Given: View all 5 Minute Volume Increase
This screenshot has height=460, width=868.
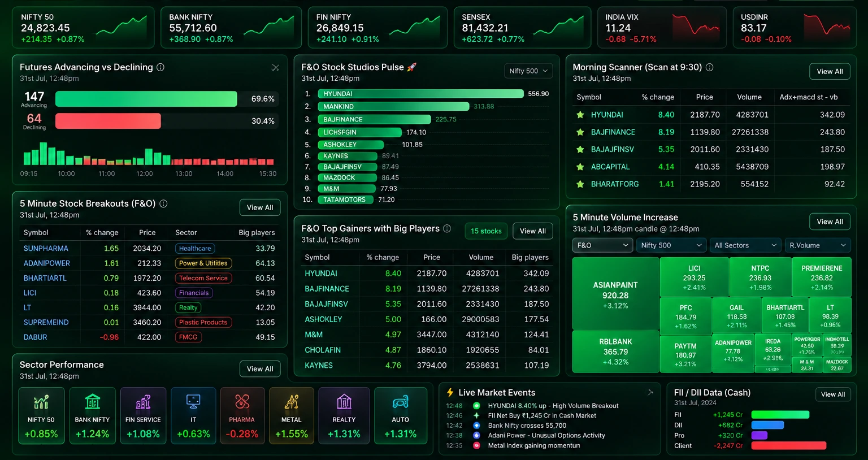Looking at the screenshot, I should (830, 222).
